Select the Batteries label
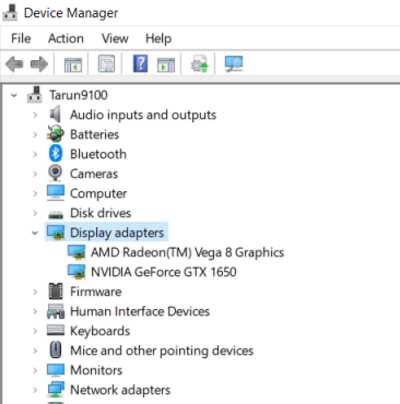The image size is (400, 404). (x=94, y=134)
